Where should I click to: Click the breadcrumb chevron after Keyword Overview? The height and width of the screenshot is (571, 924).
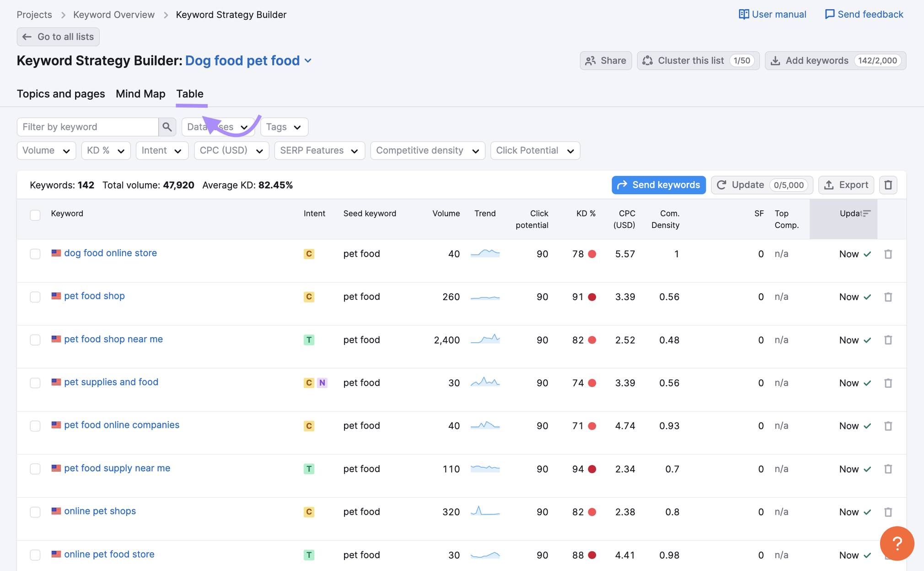[166, 15]
